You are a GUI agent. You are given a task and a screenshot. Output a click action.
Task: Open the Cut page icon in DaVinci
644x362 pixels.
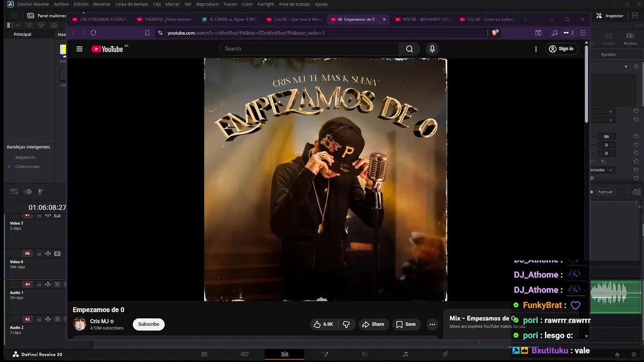(245, 354)
